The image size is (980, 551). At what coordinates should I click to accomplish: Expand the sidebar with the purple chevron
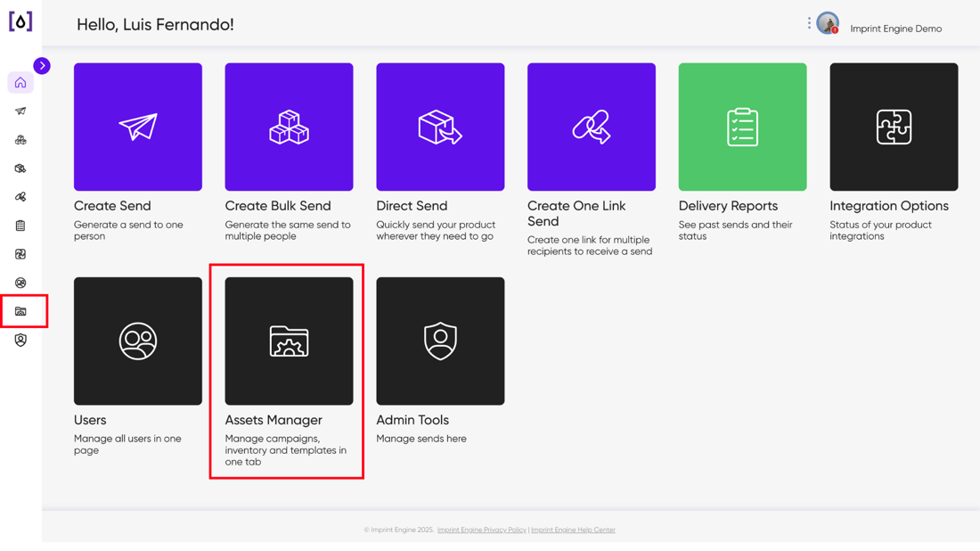[42, 66]
